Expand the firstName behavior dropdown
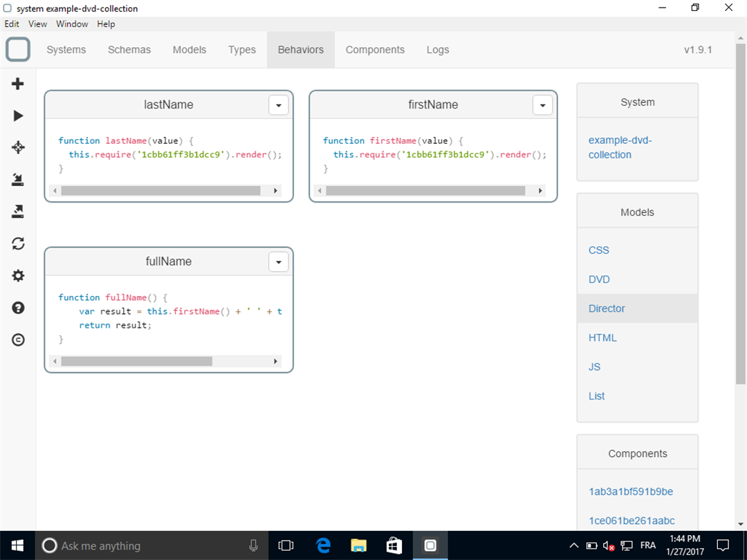 point(543,105)
